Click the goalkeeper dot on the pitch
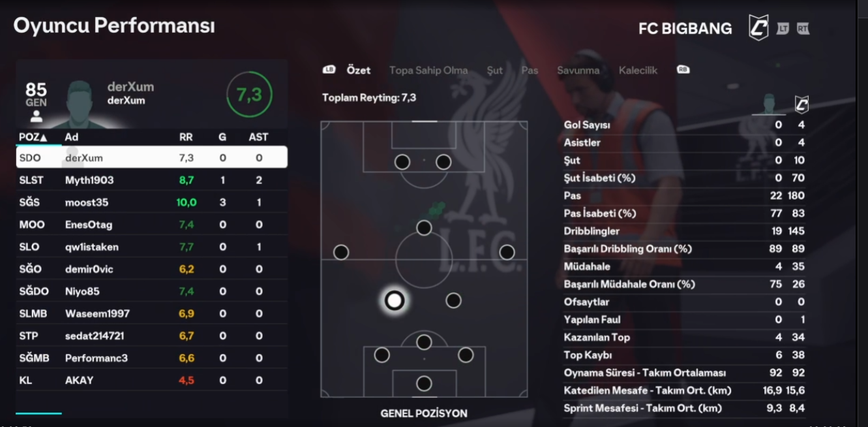 click(x=424, y=383)
